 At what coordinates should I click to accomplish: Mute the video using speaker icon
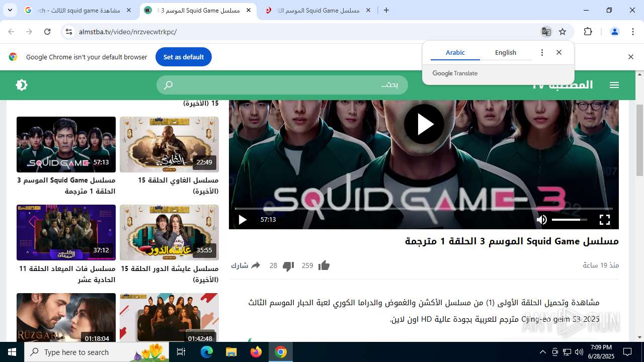tap(542, 220)
